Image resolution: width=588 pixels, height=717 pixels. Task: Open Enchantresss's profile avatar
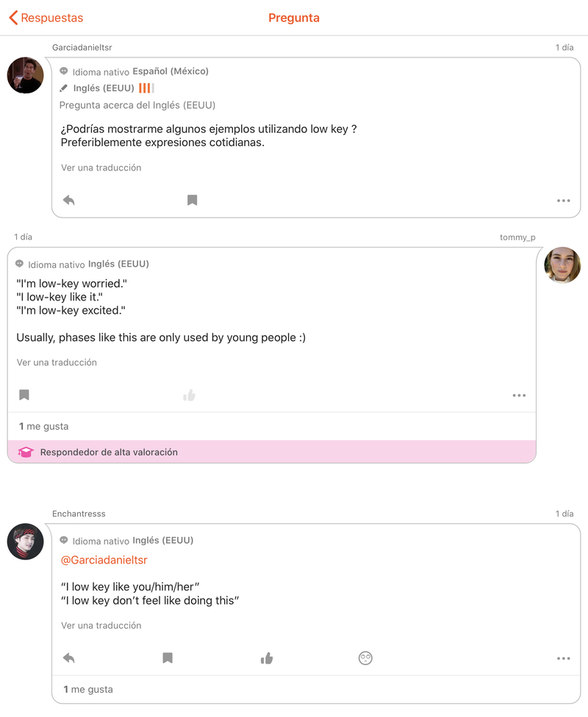tap(25, 542)
